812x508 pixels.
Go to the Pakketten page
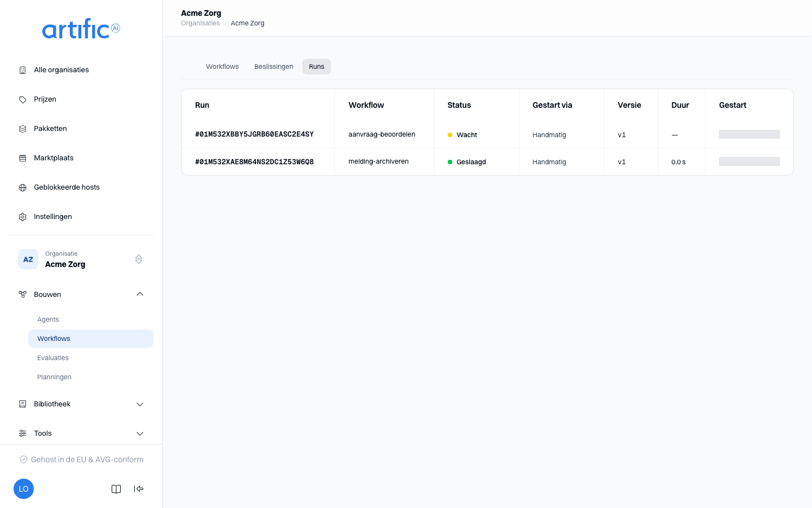[x=81, y=129]
